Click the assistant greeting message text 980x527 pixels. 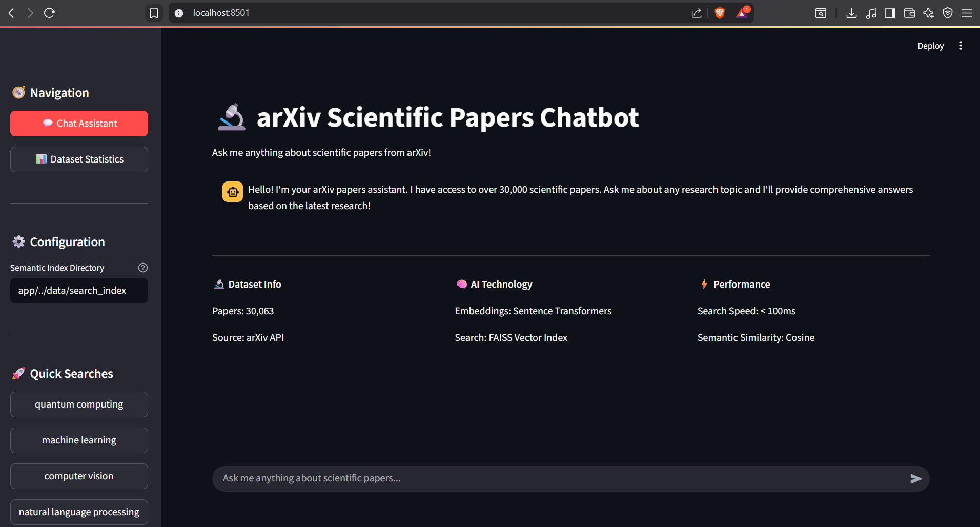pos(580,198)
